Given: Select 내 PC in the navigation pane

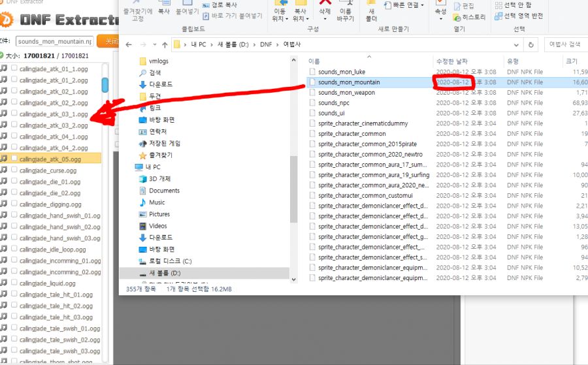Looking at the screenshot, I should click(x=153, y=167).
